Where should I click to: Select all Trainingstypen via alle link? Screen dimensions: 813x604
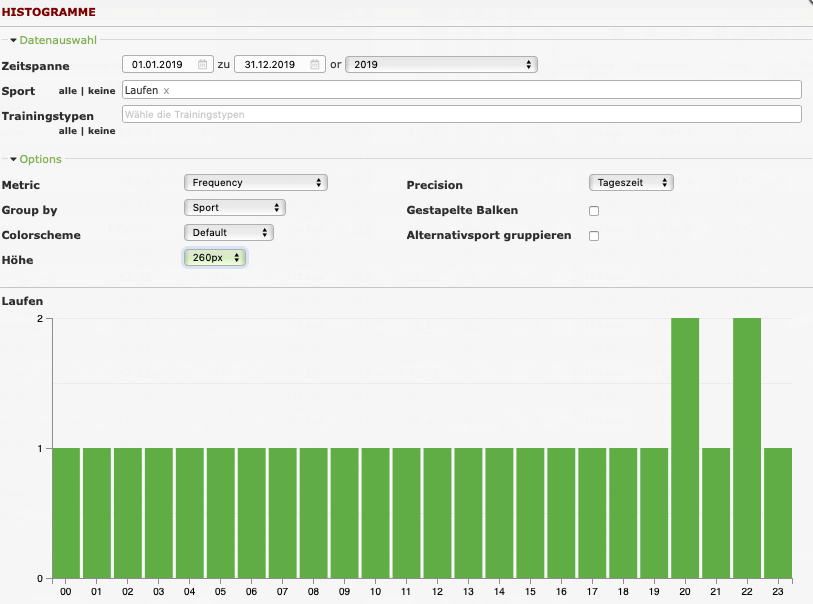(x=67, y=131)
